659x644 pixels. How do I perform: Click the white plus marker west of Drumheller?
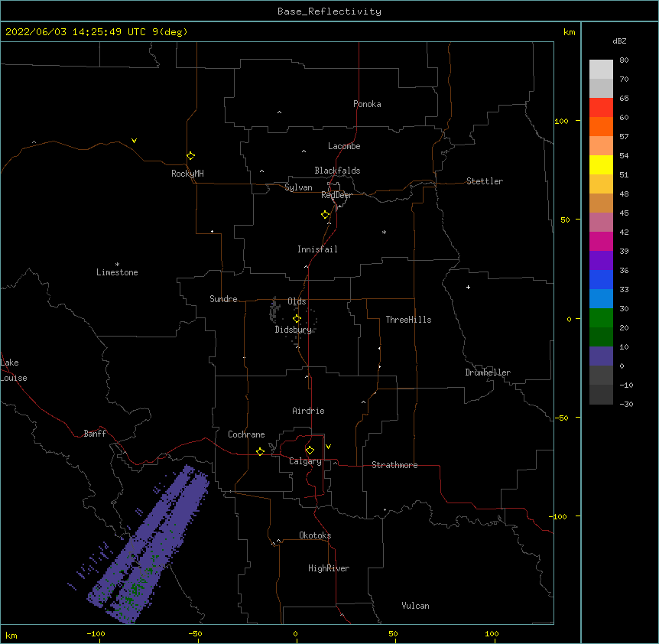pyautogui.click(x=468, y=287)
